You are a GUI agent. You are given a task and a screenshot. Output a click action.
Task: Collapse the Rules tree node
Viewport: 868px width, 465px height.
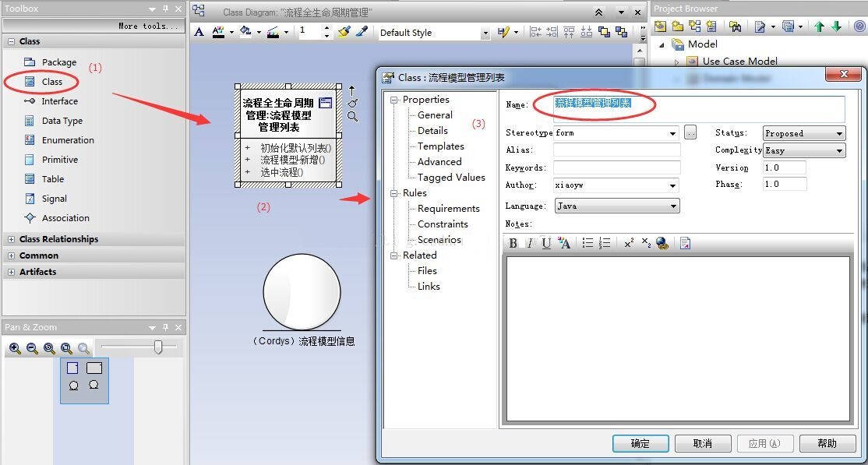(394, 193)
